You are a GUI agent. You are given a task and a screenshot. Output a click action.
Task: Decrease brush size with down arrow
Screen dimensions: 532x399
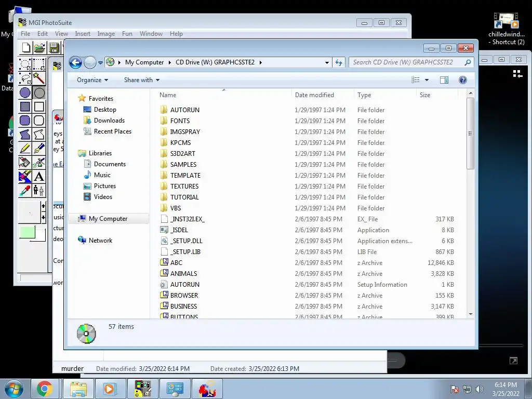click(44, 217)
